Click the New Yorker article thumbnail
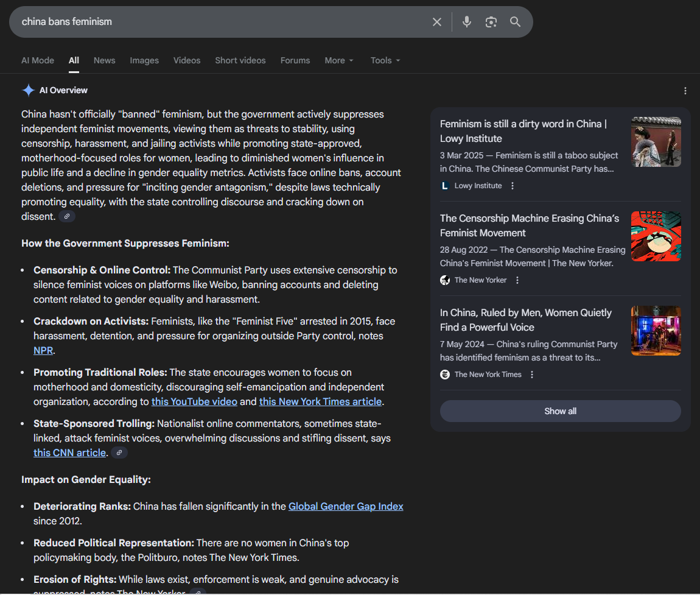700x595 pixels. pos(656,236)
